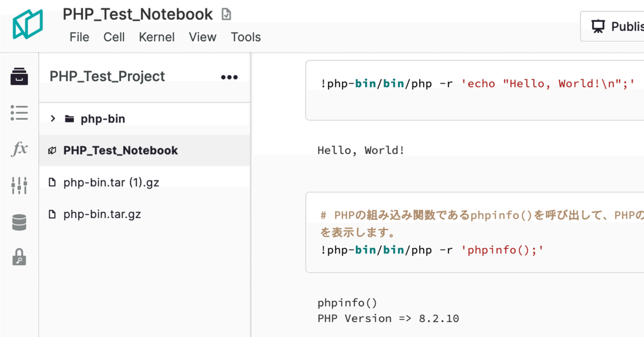Click the Deepnote logo
Image resolution: width=644 pixels, height=337 pixels.
[28, 25]
